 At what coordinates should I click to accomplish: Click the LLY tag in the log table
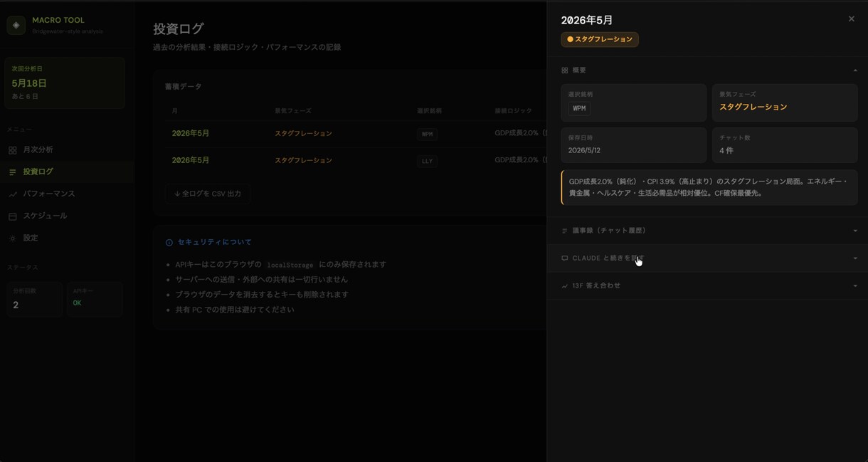[x=427, y=162]
